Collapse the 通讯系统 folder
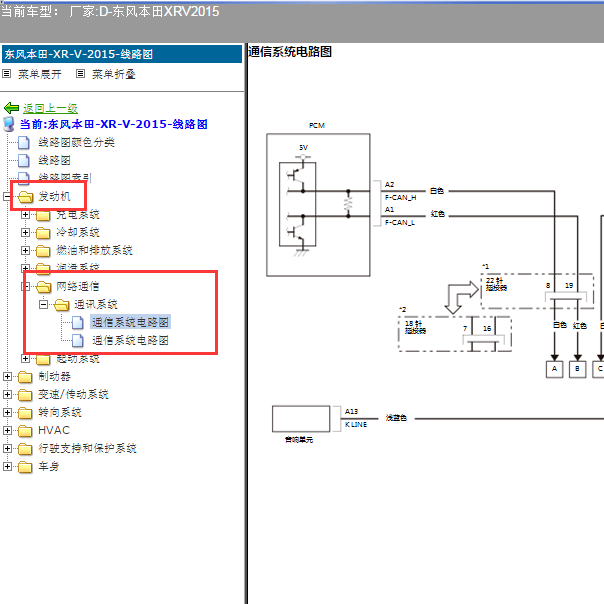The width and height of the screenshot is (604, 604). [x=44, y=304]
